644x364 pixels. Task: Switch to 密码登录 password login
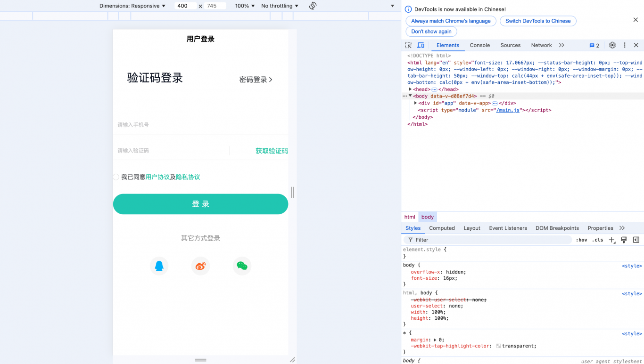pos(256,80)
